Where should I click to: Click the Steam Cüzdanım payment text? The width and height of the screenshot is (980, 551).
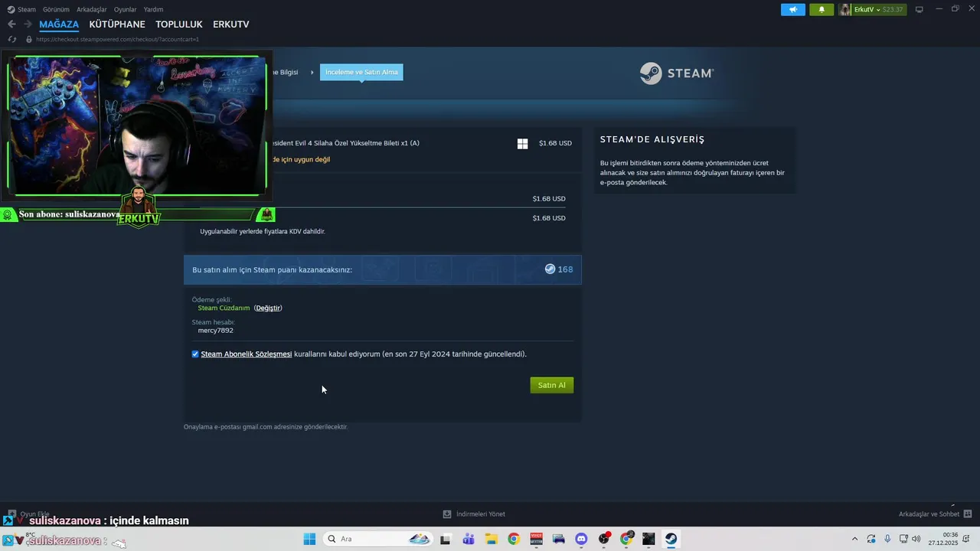(x=224, y=308)
